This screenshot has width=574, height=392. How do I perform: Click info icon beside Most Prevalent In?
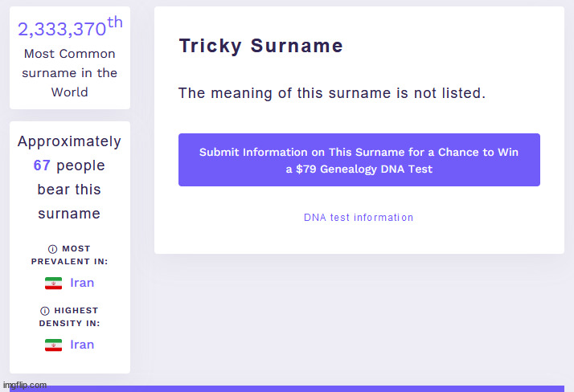click(x=53, y=249)
